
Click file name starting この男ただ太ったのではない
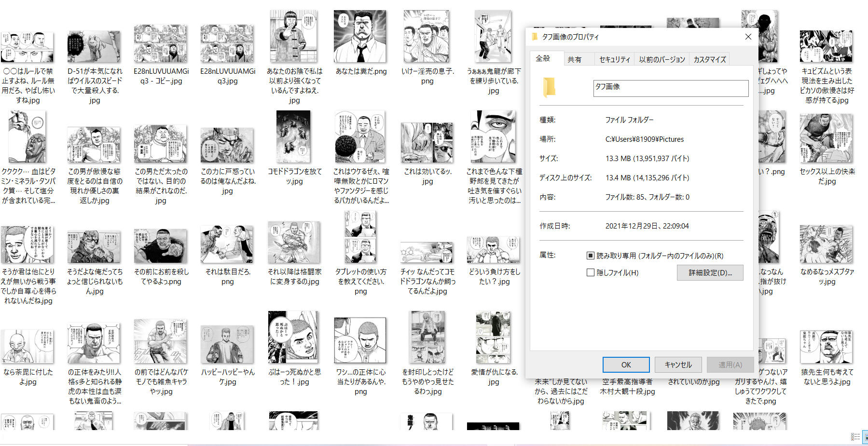point(161,186)
